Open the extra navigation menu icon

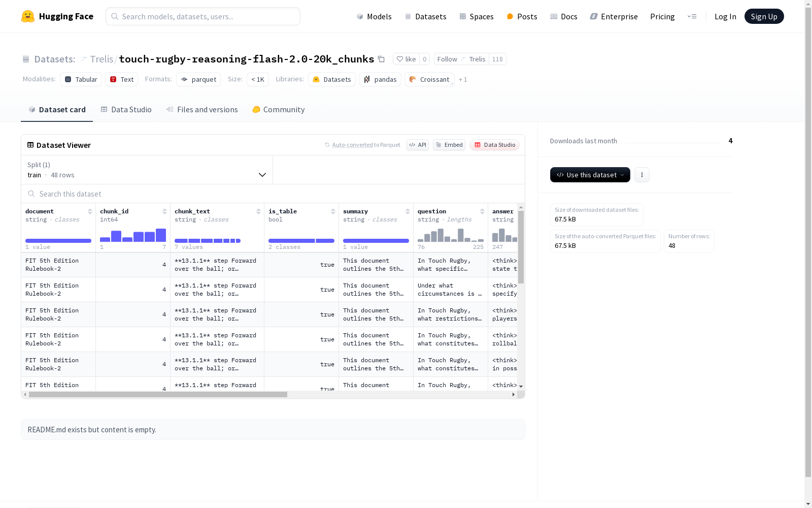692,16
